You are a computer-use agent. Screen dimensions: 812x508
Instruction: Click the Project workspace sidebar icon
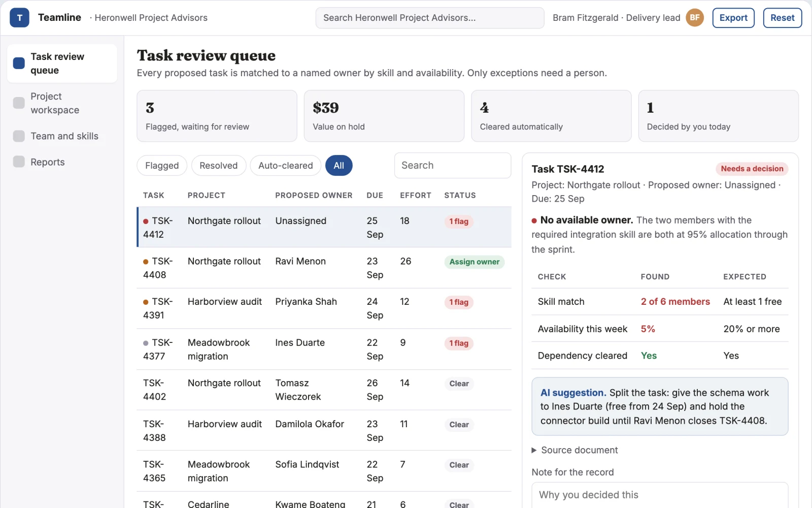pos(19,103)
